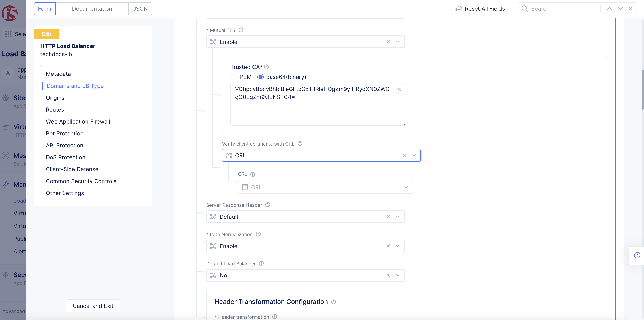644x320 pixels.
Task: Clear the Verify CRL selection
Action: 404,155
